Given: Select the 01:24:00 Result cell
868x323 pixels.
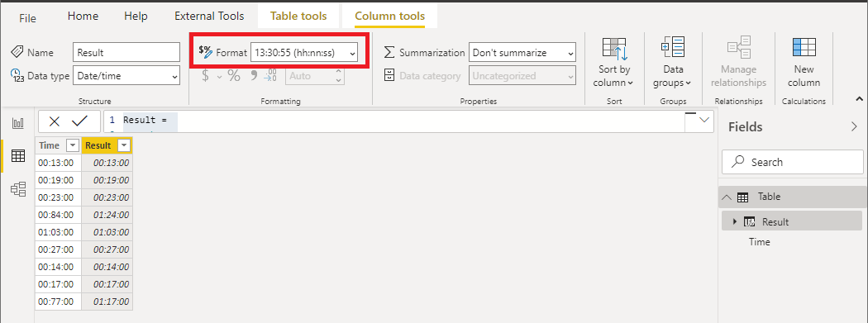Looking at the screenshot, I should click(107, 215).
